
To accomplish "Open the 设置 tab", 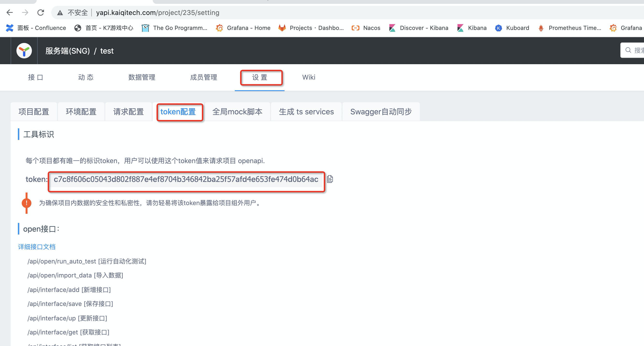I will (260, 77).
